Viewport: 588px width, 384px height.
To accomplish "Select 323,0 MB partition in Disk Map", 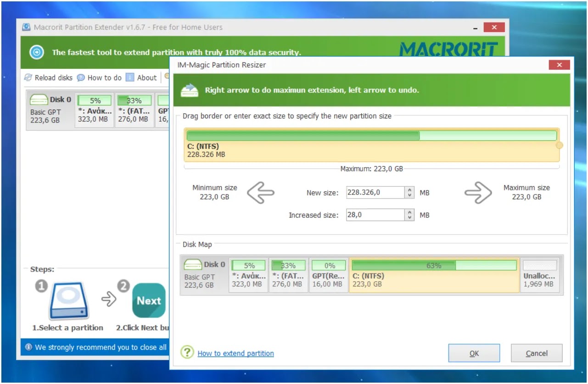I will tap(249, 274).
